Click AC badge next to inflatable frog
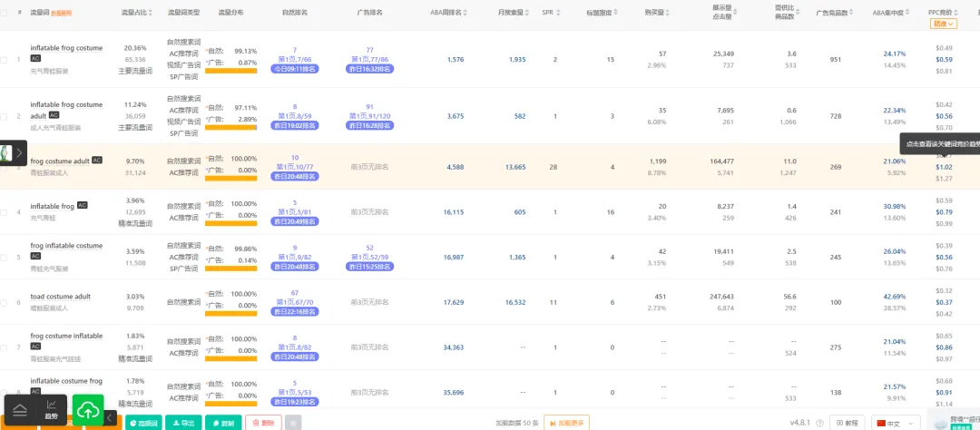 pyautogui.click(x=82, y=206)
